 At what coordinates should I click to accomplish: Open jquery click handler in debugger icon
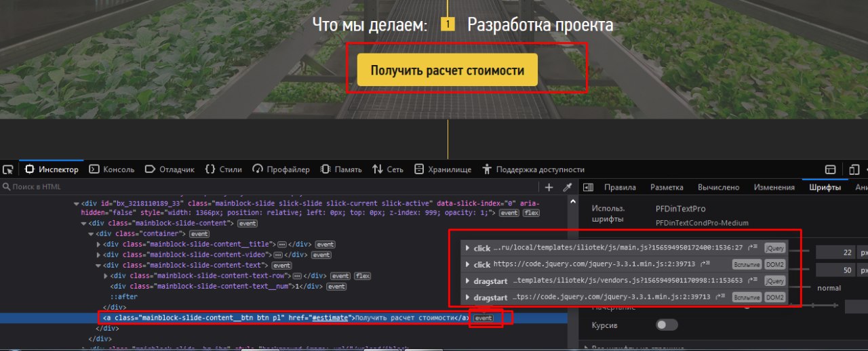[x=705, y=264]
